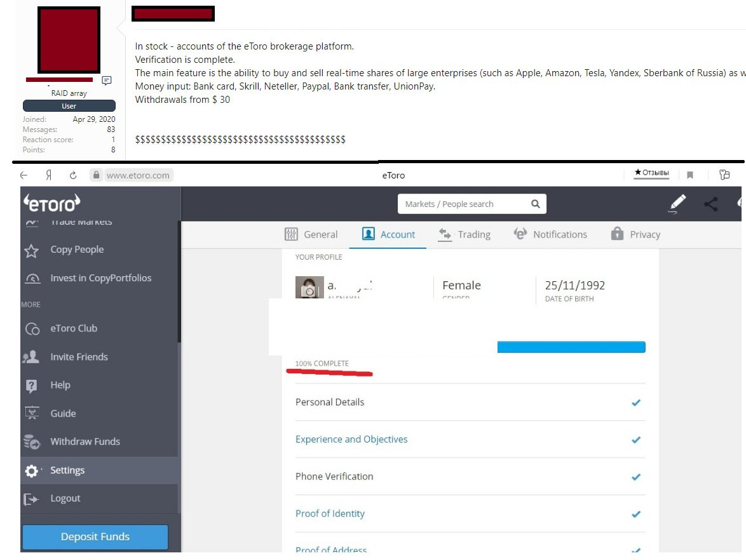Switch to the Privacy tab
Image resolution: width=746 pixels, height=560 pixels.
coord(635,234)
